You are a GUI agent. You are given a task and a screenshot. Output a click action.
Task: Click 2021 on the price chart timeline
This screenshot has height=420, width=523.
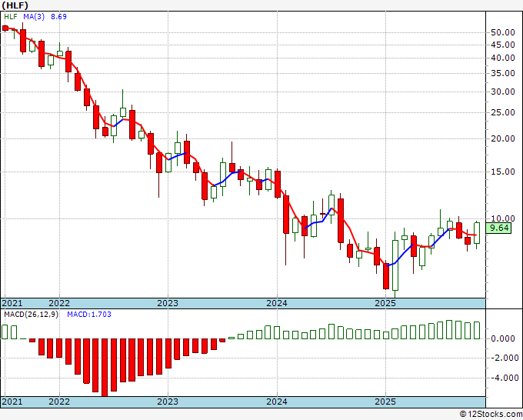(x=12, y=303)
